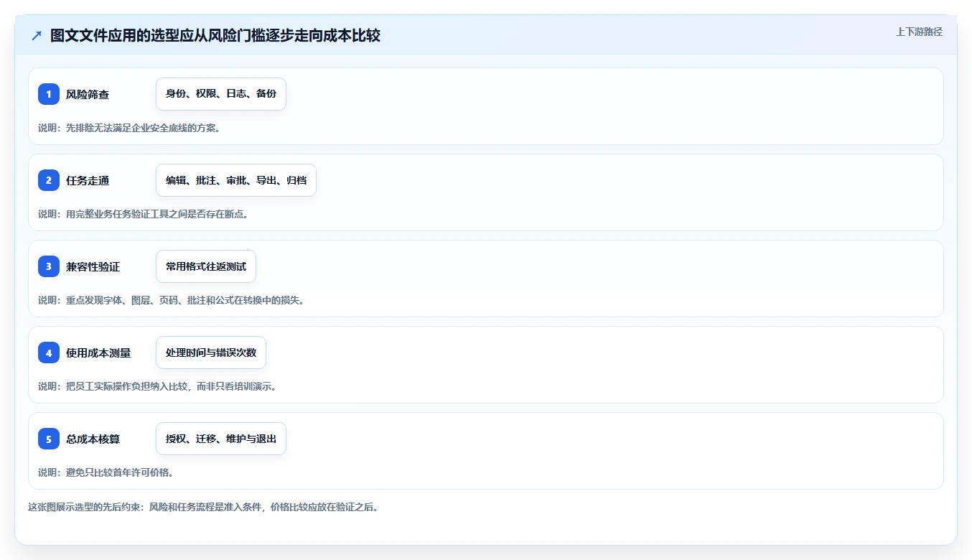Click the 风险筛查 step title
The width and height of the screenshot is (972, 560).
pyautogui.click(x=88, y=94)
